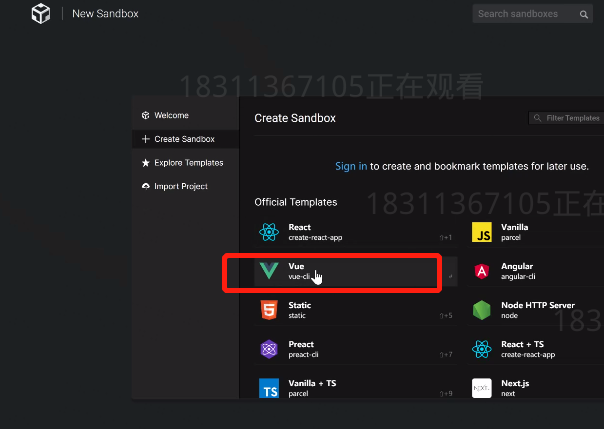Click the 'preact-cli' subtitle text
Image resolution: width=604 pixels, height=429 pixels.
point(303,355)
